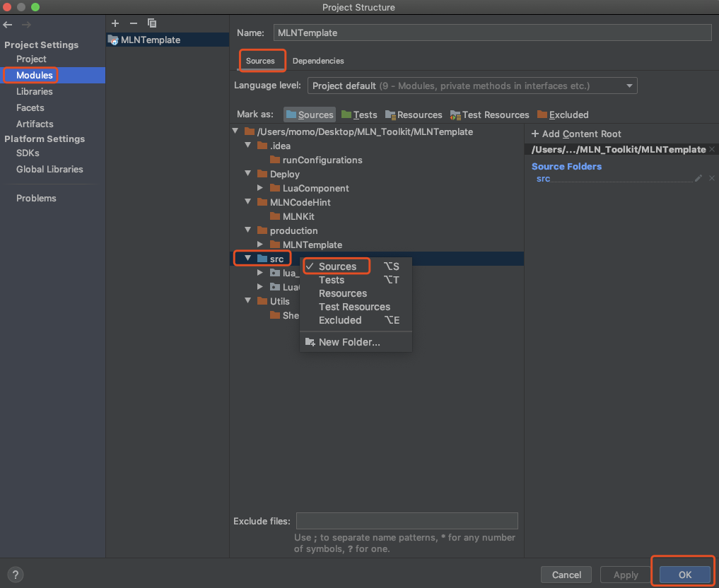The height and width of the screenshot is (588, 719).
Task: Open help with the question mark icon
Action: click(x=16, y=575)
